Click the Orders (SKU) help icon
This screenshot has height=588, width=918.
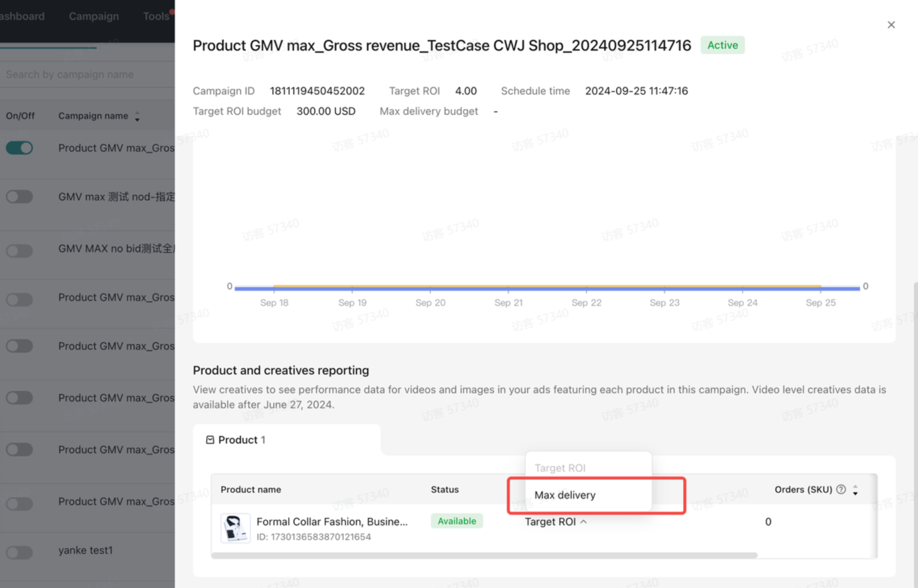click(x=841, y=489)
